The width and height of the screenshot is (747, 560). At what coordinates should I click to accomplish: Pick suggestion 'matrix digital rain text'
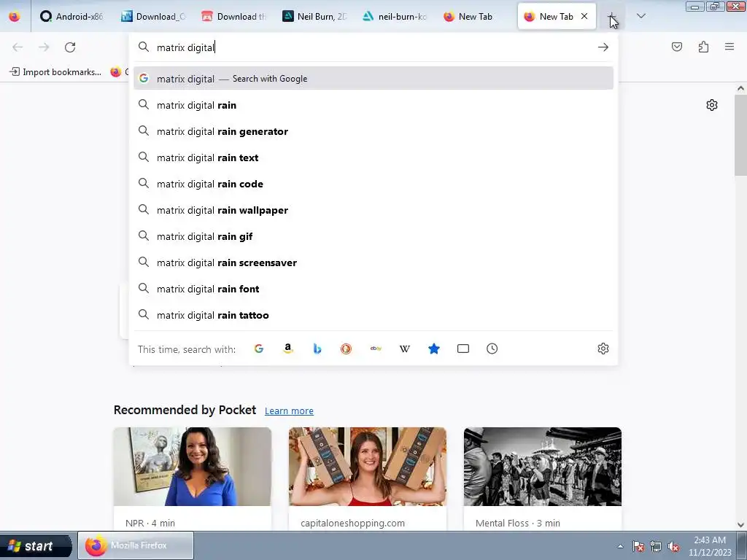pyautogui.click(x=373, y=157)
